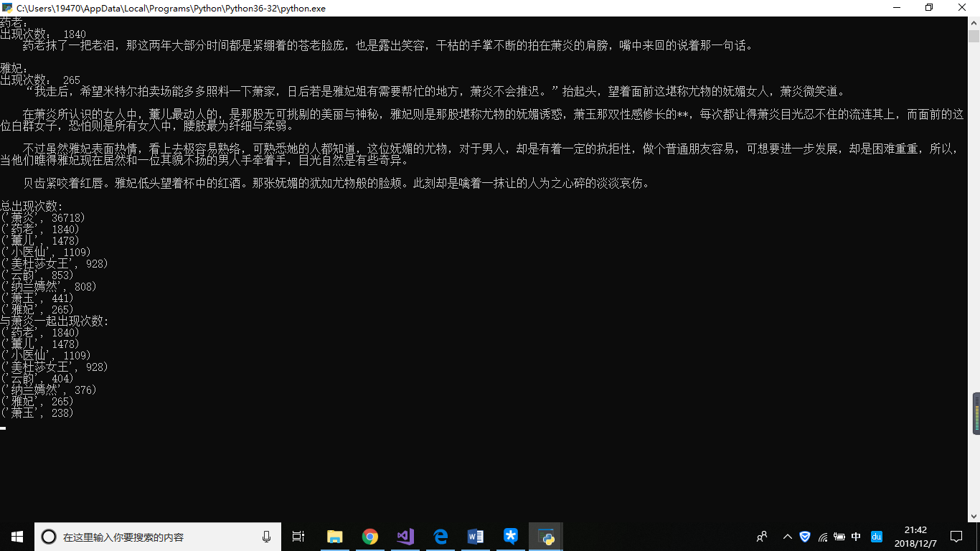Open the Tencent security shield in system tray

(x=804, y=536)
